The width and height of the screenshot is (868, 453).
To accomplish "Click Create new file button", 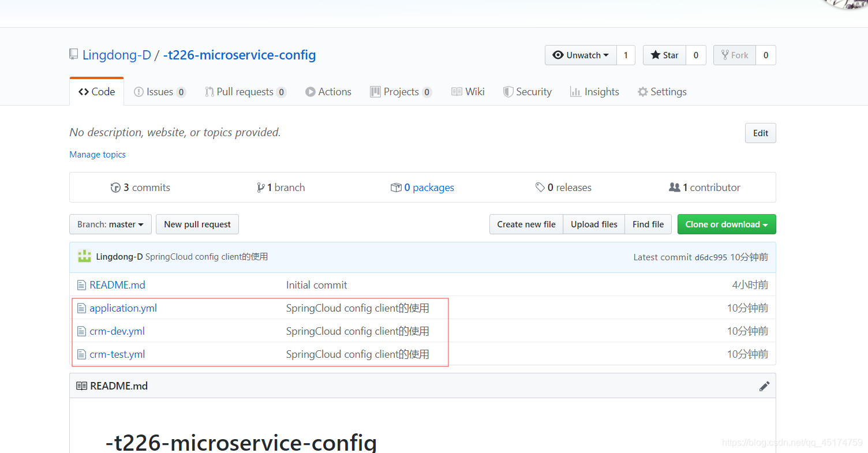I will point(526,224).
